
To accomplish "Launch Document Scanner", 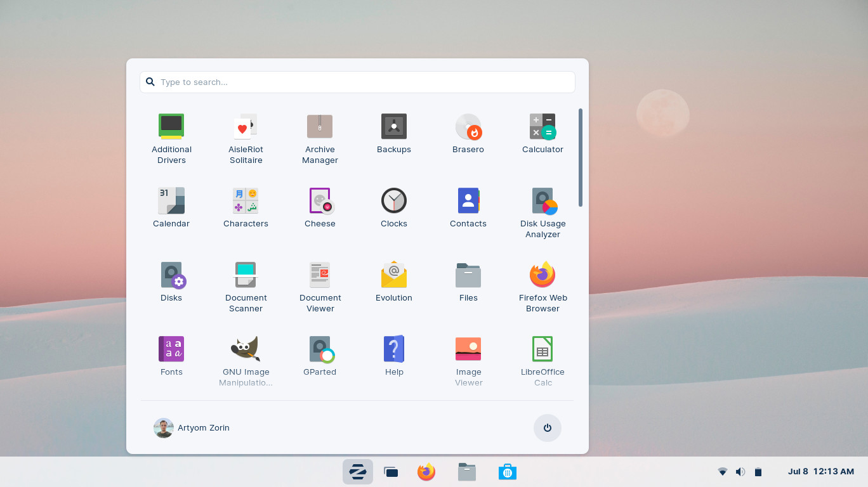I will pos(246,287).
